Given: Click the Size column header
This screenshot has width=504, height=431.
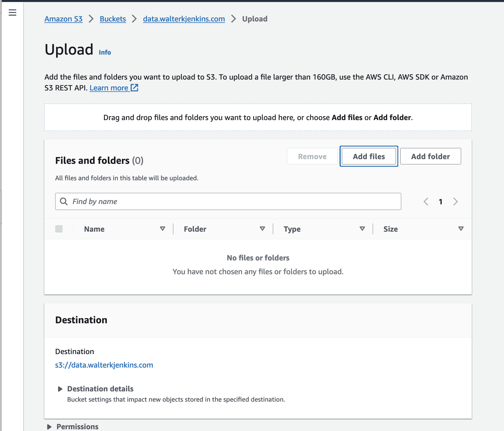Looking at the screenshot, I should tap(391, 229).
